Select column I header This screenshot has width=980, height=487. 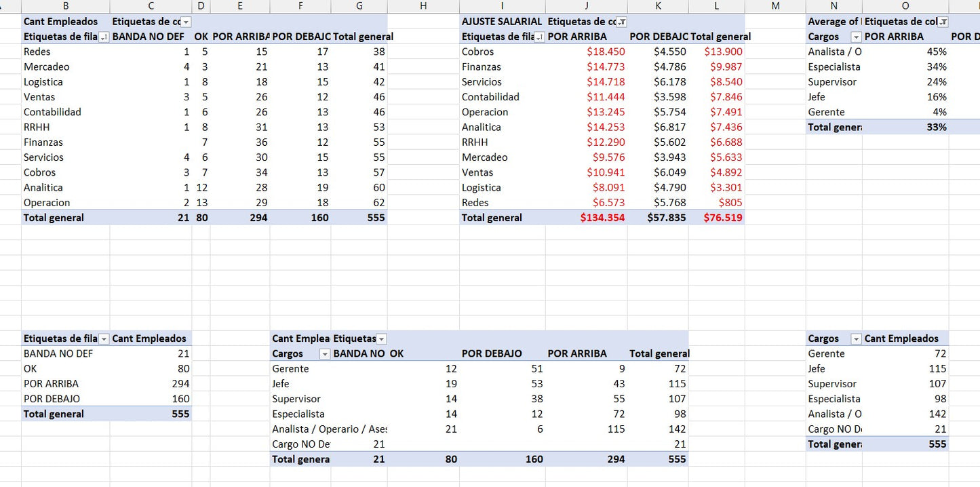(x=503, y=6)
